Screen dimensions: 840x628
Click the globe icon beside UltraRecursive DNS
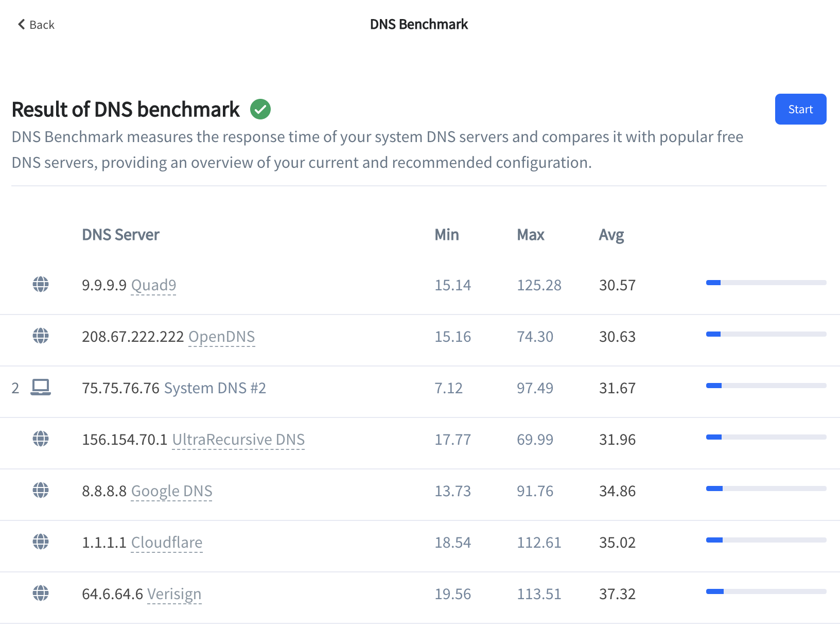(x=41, y=439)
